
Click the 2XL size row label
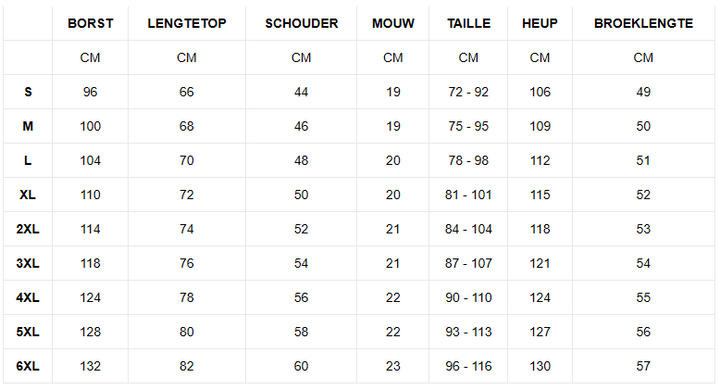click(28, 229)
